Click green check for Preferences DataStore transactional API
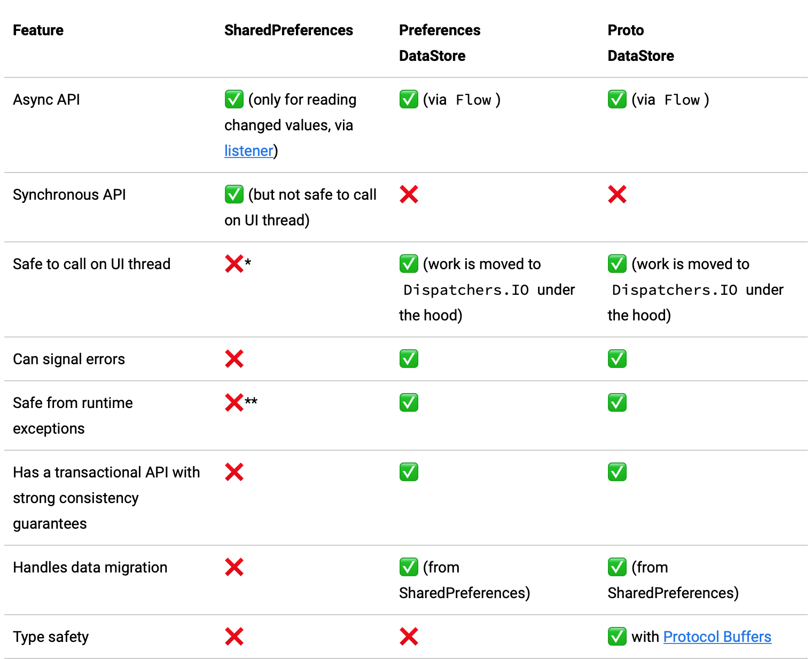This screenshot has height=659, width=812. coord(409,472)
